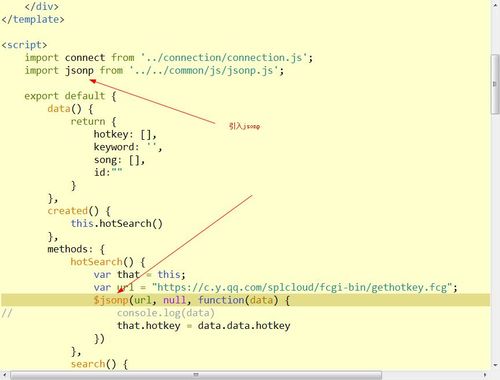This screenshot has height=380, width=500.
Task: Click the '../../common/js/jsonp.js' import path
Action: [x=203, y=71]
